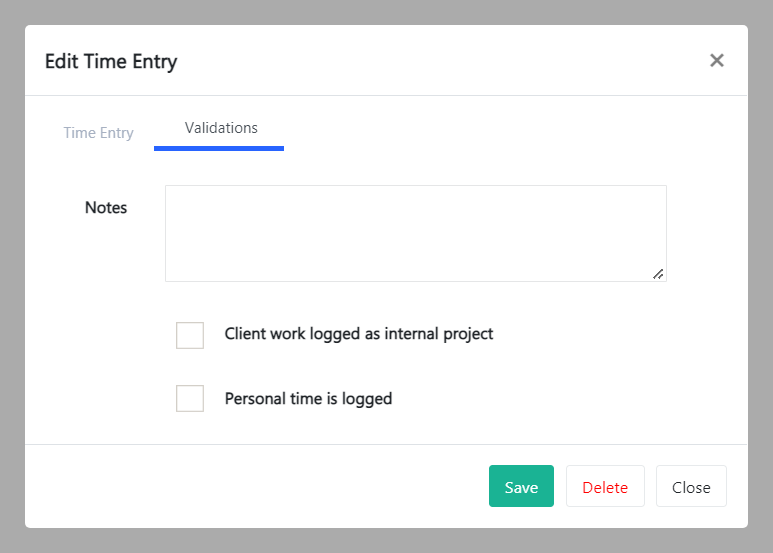The height and width of the screenshot is (553, 773).
Task: Dismiss dialog with the X icon
Action: pos(716,60)
